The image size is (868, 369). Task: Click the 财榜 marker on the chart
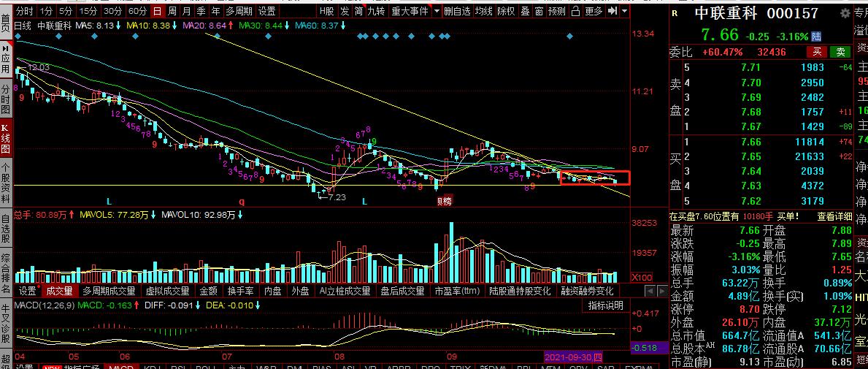pos(444,202)
